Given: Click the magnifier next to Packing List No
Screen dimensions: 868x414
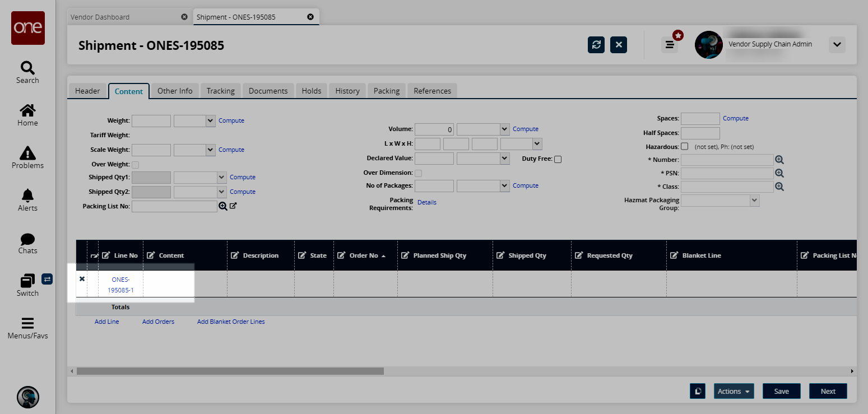Looking at the screenshot, I should (223, 206).
